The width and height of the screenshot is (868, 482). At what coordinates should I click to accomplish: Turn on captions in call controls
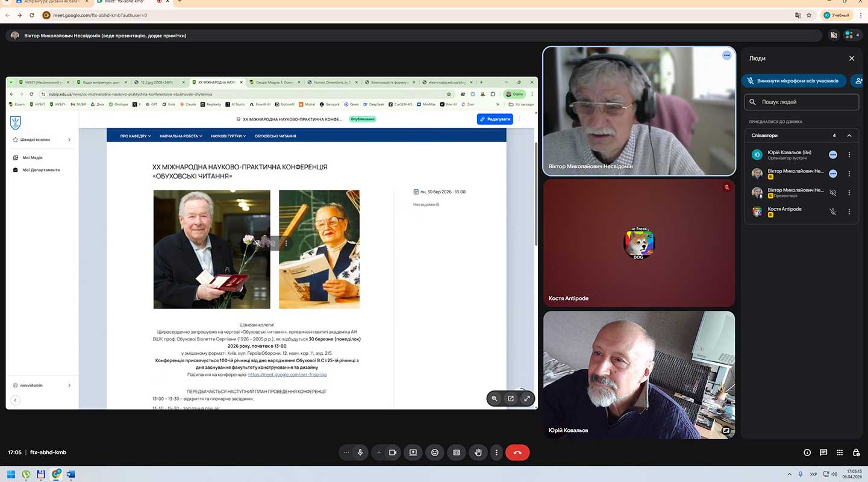coord(457,452)
